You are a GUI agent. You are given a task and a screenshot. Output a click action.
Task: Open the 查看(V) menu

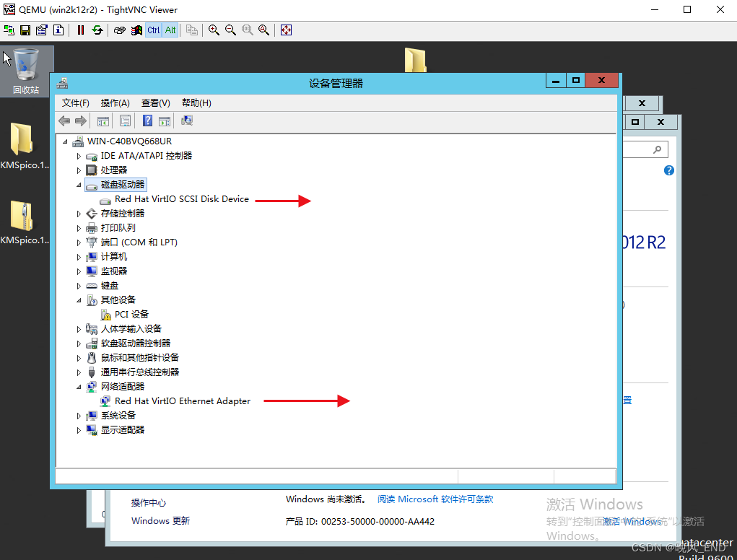tap(156, 103)
